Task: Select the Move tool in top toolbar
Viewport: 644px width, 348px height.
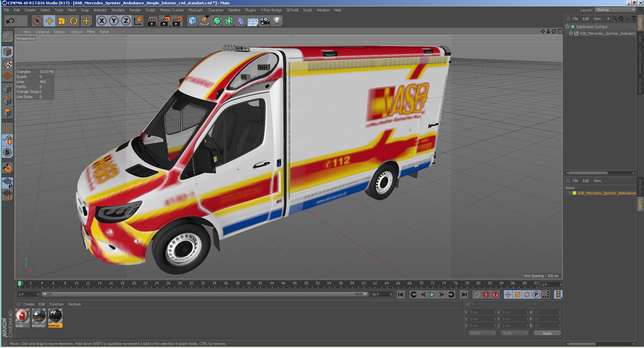Action: click(x=49, y=21)
